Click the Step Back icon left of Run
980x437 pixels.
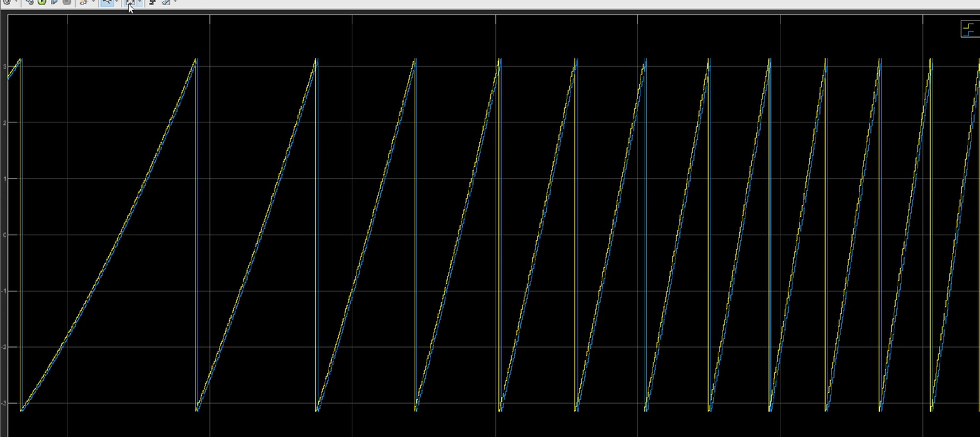pos(30,2)
